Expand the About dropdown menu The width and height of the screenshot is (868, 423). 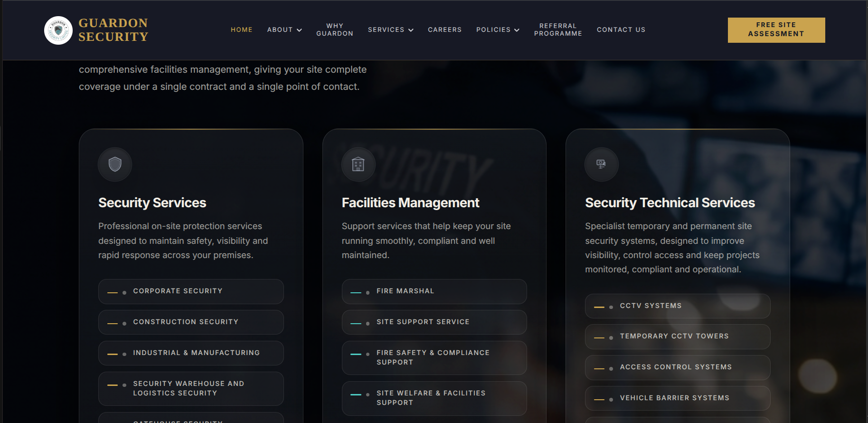pos(284,29)
